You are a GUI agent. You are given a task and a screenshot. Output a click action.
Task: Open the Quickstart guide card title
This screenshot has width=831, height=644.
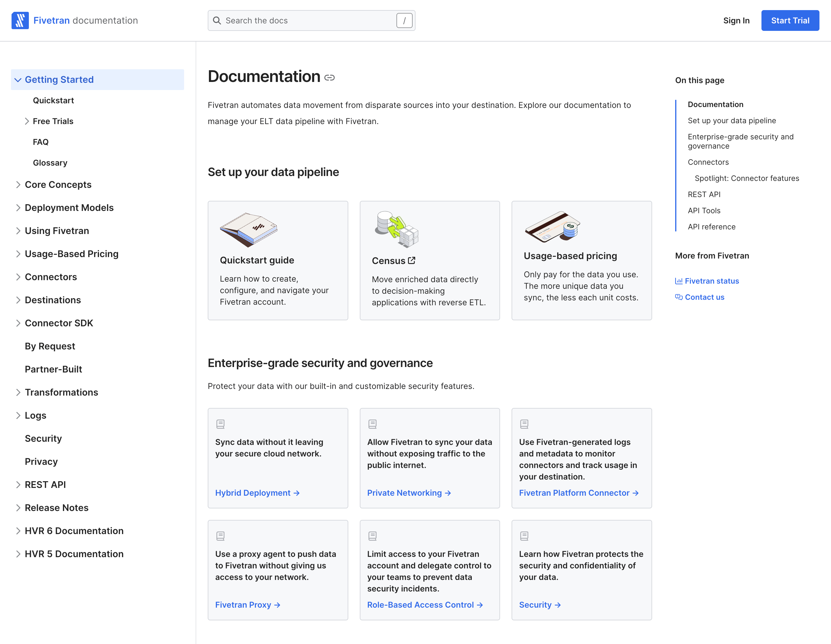coord(257,260)
